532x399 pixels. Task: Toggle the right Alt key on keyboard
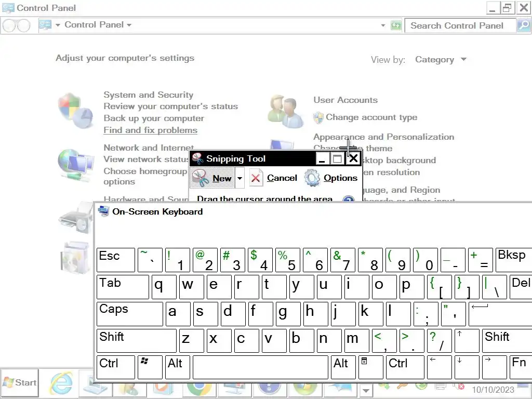[x=343, y=367]
